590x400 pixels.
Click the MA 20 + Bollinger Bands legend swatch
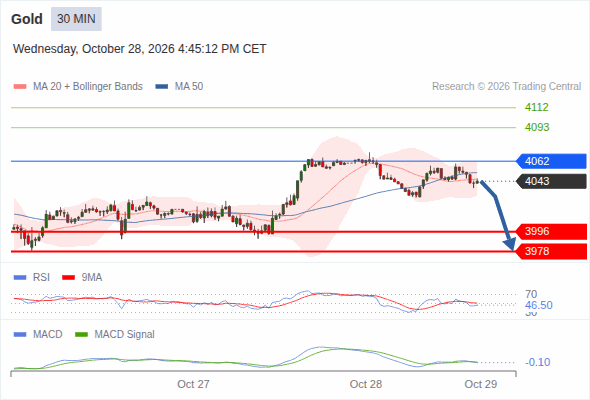pyautogui.click(x=20, y=87)
